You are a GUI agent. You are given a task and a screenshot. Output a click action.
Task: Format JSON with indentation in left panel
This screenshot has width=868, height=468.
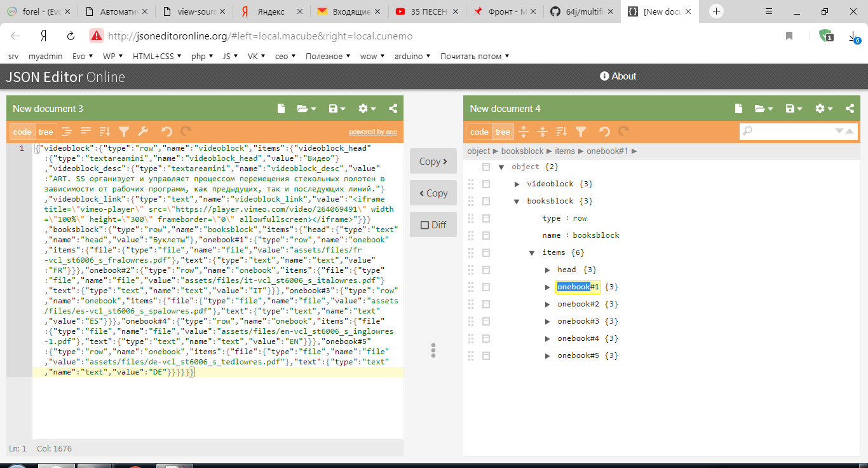pos(66,132)
